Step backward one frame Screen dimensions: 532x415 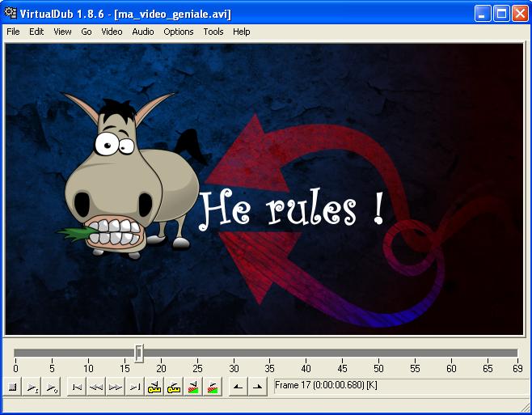pos(96,387)
